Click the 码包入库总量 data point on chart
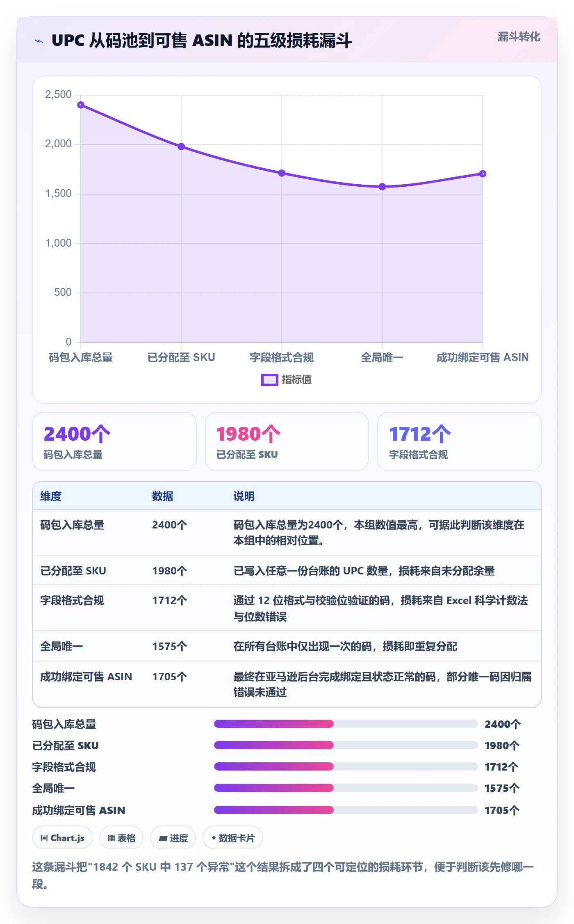This screenshot has width=574, height=924. 81,105
